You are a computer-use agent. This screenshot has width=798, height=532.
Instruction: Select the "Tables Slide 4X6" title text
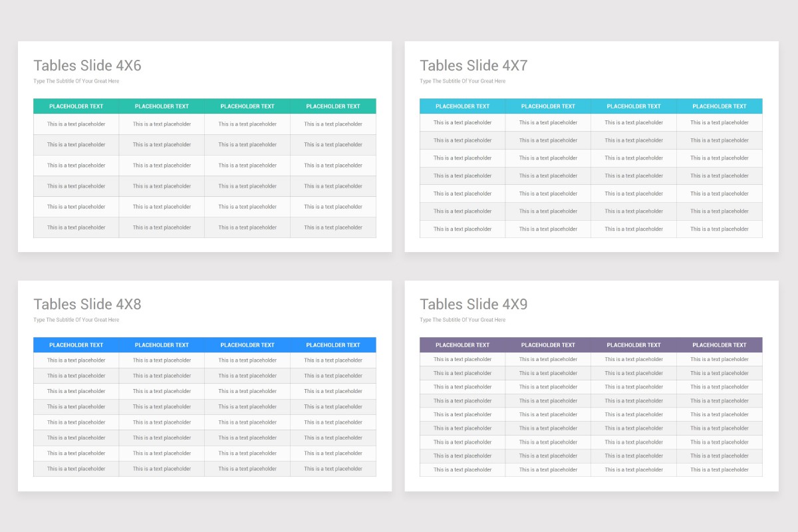click(87, 65)
